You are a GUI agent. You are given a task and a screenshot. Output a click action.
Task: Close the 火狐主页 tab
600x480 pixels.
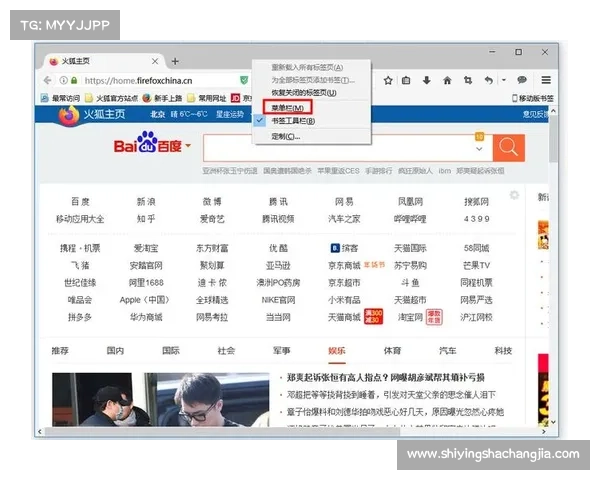[x=153, y=61]
